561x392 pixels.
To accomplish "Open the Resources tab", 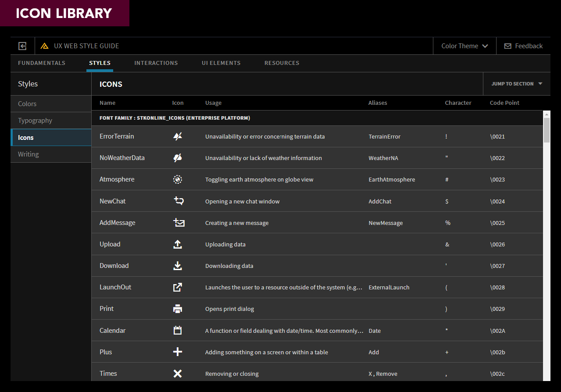I will [x=282, y=63].
